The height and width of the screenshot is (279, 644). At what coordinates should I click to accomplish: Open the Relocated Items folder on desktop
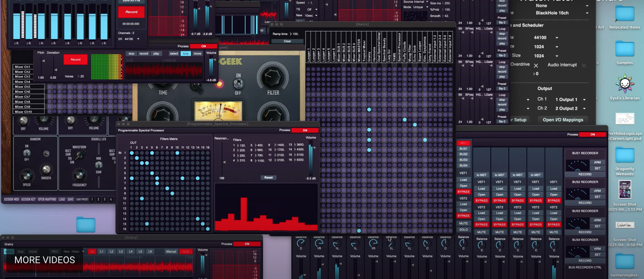pyautogui.click(x=625, y=14)
